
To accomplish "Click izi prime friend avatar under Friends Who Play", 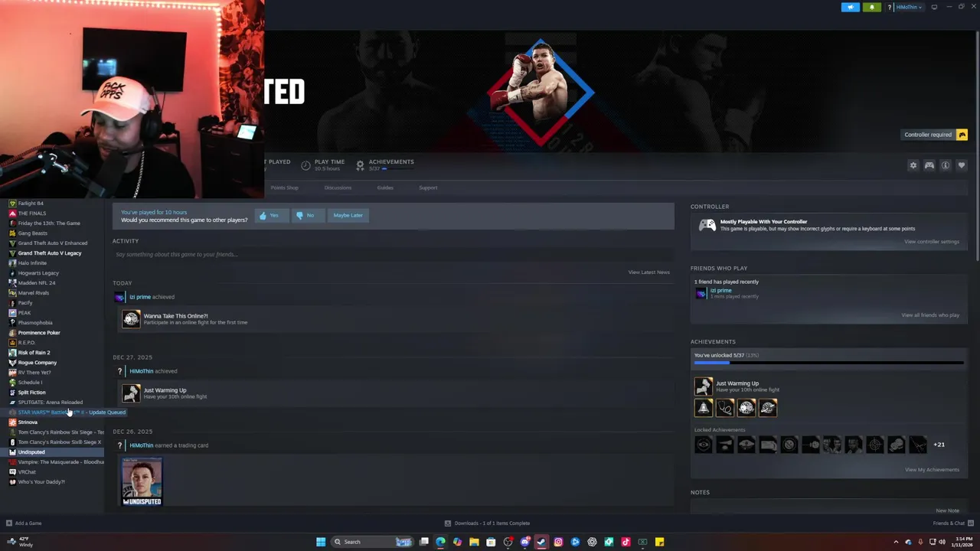I will [x=701, y=293].
